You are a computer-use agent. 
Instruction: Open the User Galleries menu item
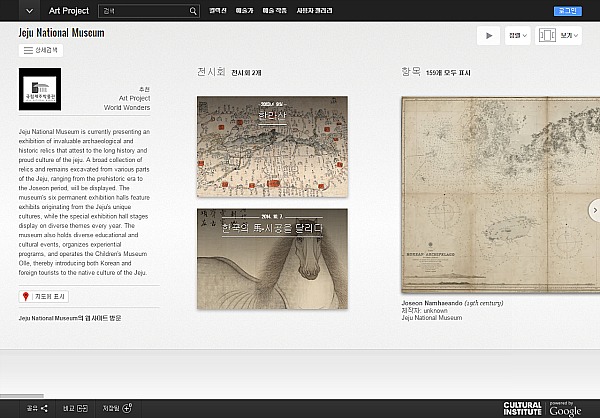click(x=312, y=11)
